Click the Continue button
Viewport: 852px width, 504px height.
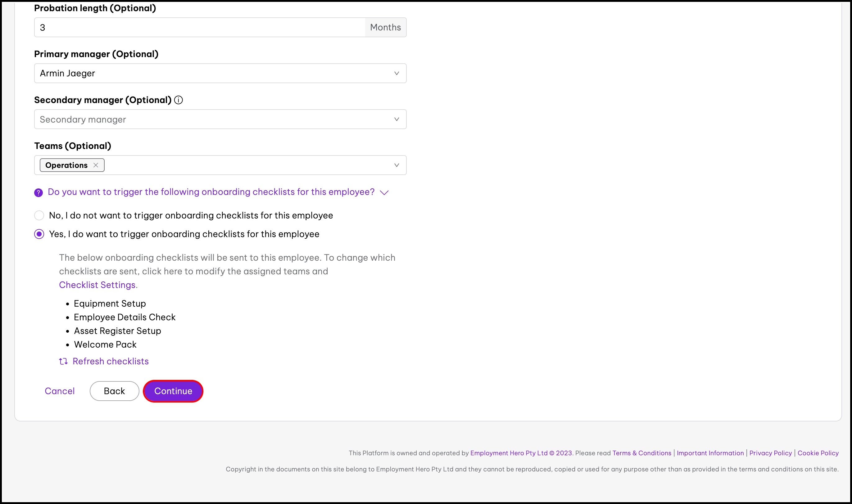pyautogui.click(x=173, y=391)
